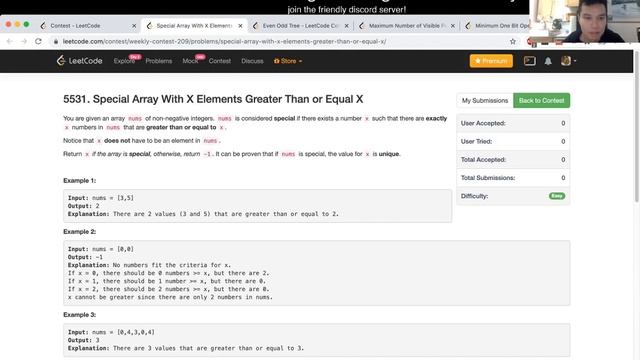This screenshot has width=640, height=360.
Task: Open the user avatar menu
Action: (568, 61)
